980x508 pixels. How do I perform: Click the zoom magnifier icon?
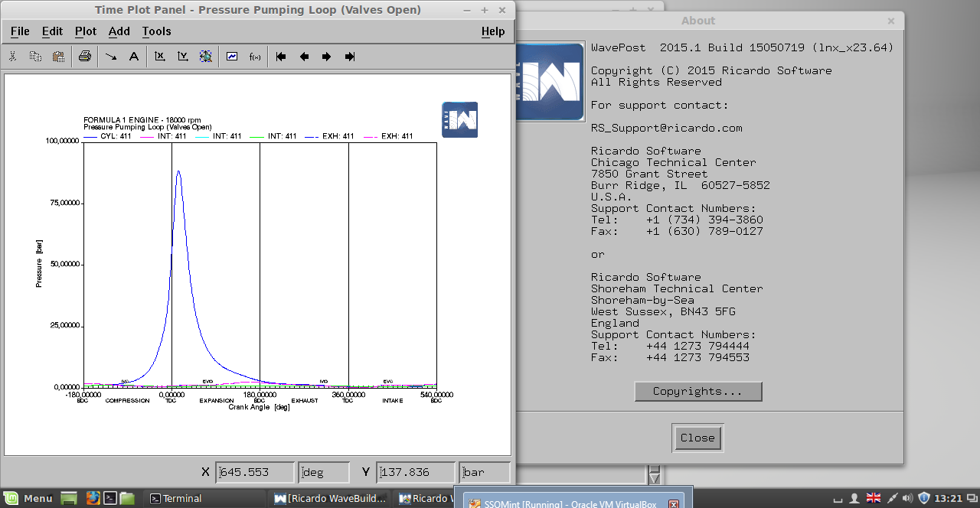[205, 57]
